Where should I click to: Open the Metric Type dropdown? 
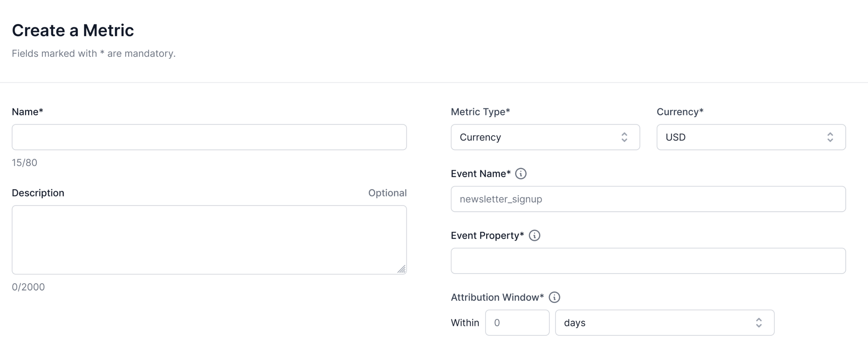coord(545,137)
